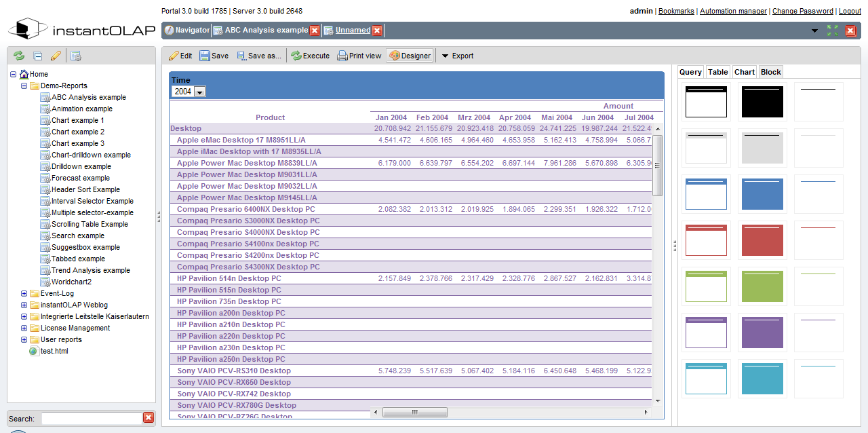Click the Change Password link

tap(803, 11)
